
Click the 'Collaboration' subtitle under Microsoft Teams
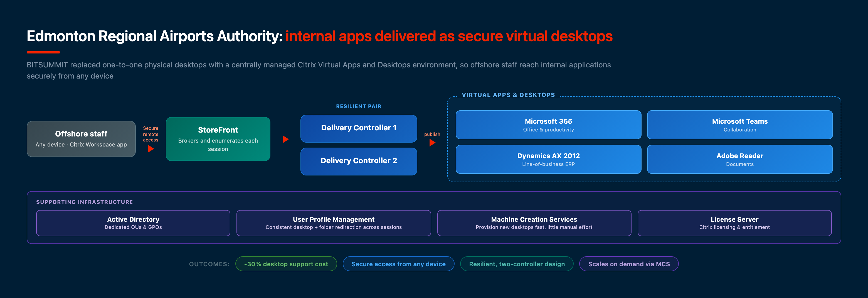click(x=740, y=130)
